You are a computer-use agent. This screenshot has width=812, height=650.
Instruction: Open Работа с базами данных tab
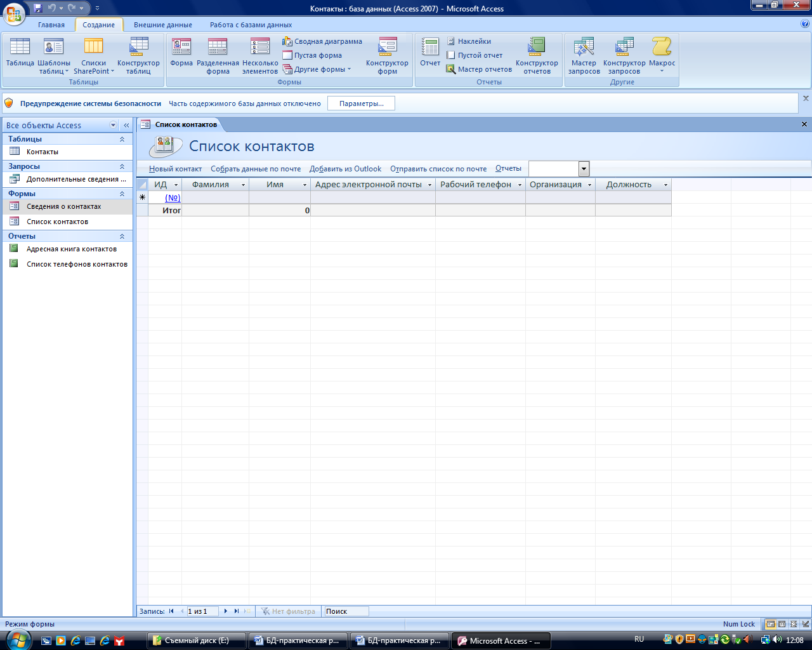coord(251,25)
